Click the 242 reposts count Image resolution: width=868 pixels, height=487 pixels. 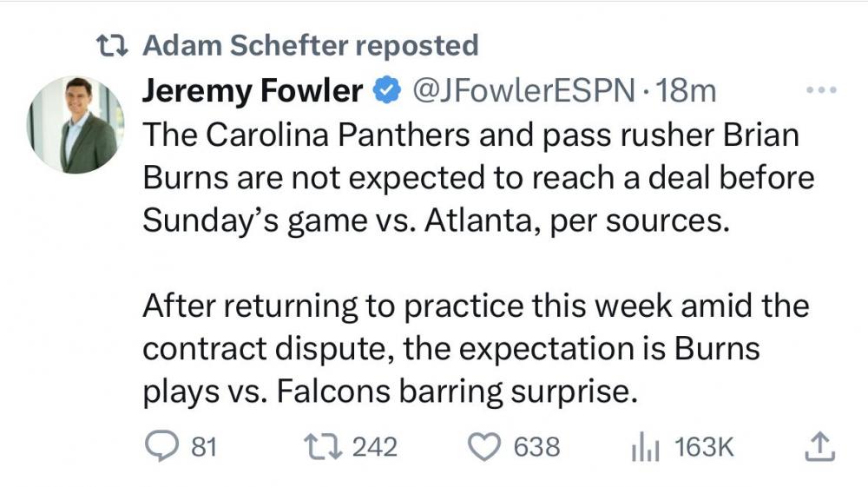click(x=375, y=447)
